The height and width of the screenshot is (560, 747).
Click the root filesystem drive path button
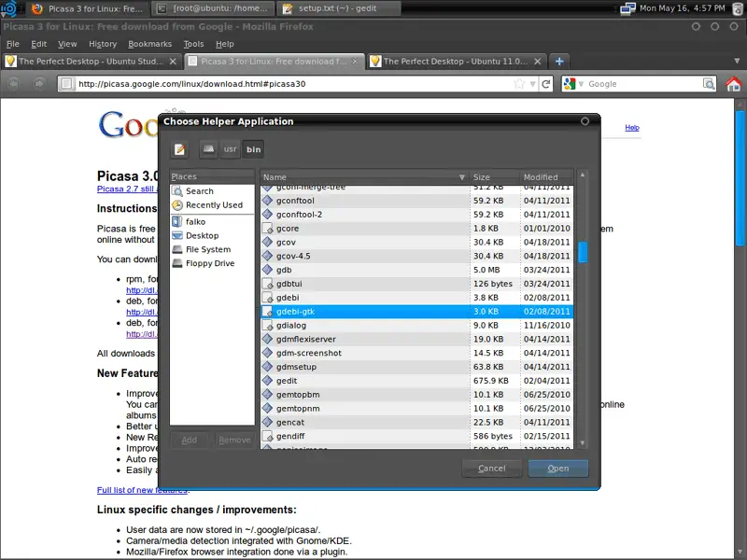tap(208, 149)
